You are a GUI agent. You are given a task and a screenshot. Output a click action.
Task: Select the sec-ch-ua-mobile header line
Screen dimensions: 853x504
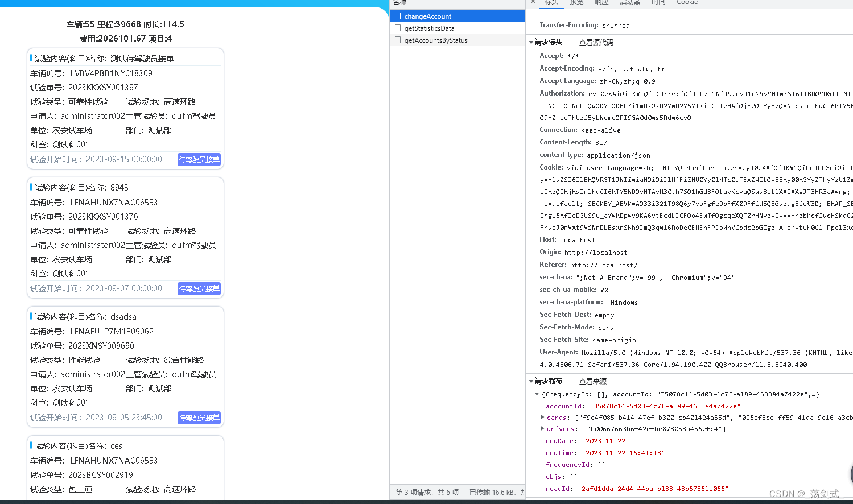(574, 290)
